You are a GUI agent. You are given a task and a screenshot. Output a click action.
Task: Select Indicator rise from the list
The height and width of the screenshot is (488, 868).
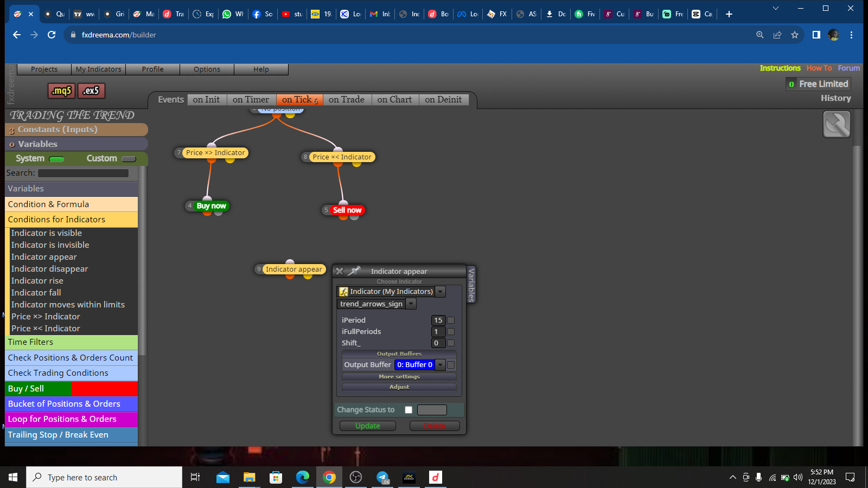click(x=37, y=281)
